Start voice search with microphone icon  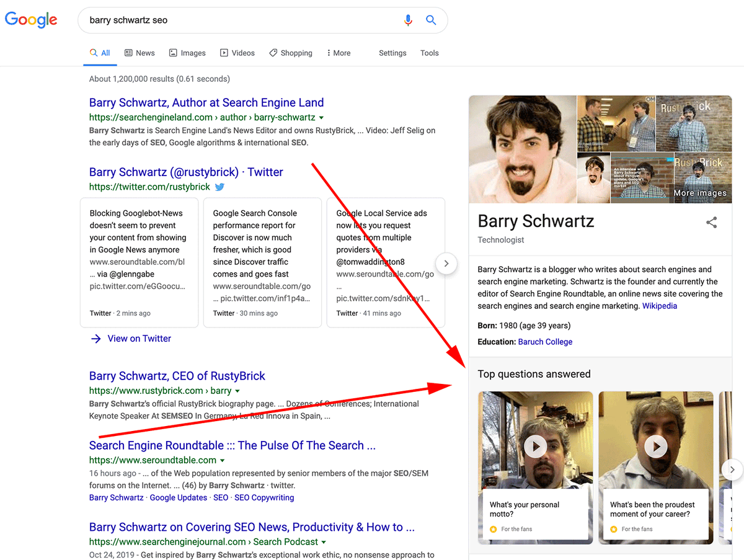coord(408,20)
